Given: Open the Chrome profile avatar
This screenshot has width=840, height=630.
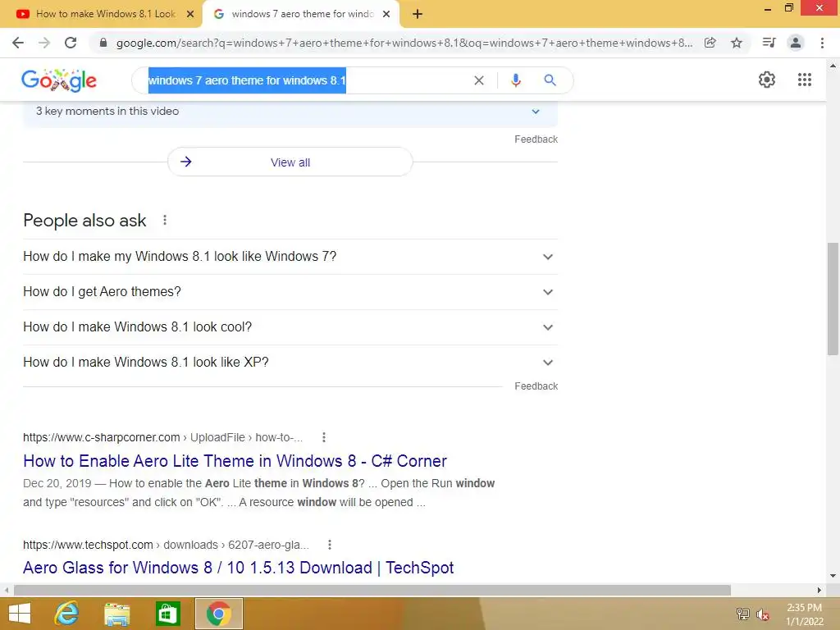Looking at the screenshot, I should 796,43.
